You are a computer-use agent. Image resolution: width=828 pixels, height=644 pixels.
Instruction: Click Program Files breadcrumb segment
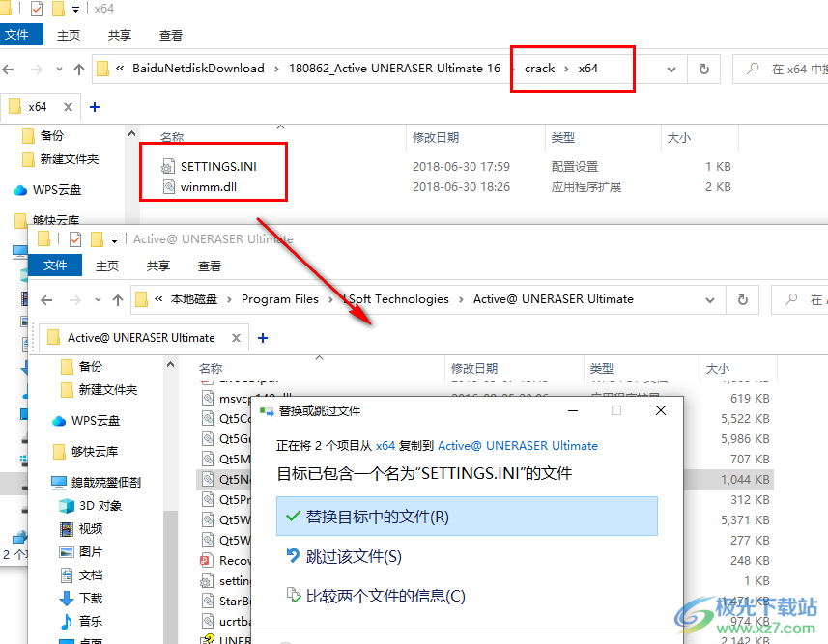point(280,299)
